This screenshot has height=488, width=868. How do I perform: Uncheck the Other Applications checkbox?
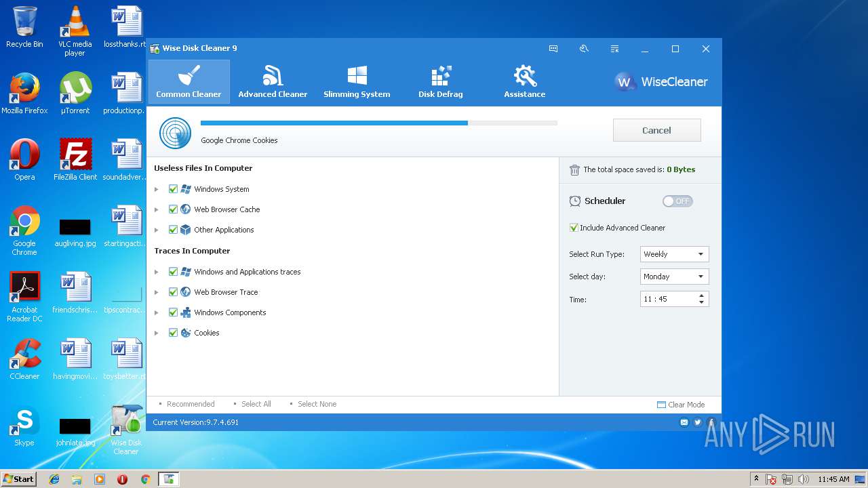pos(173,230)
